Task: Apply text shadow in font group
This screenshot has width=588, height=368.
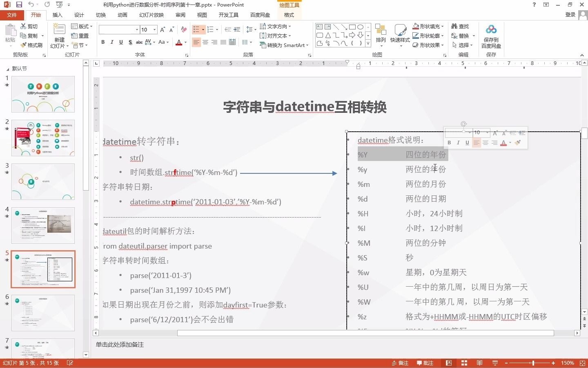Action: click(130, 42)
